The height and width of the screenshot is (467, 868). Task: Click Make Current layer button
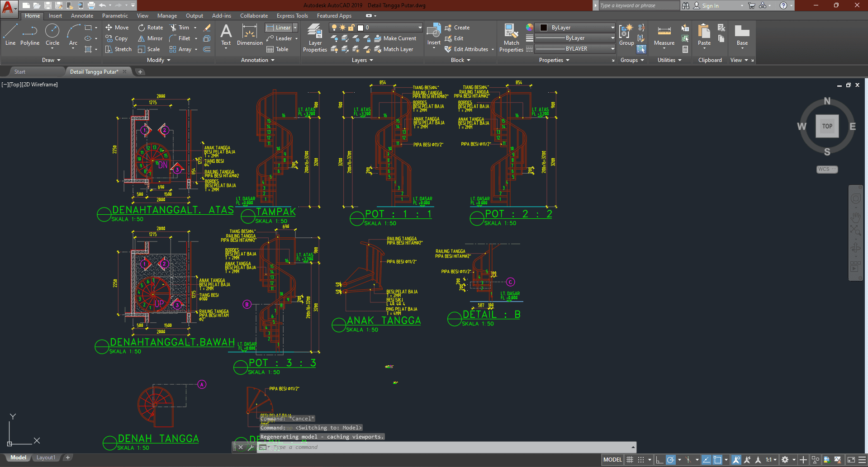click(x=395, y=38)
